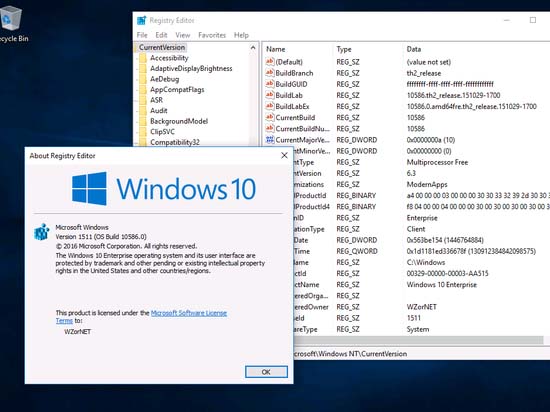Open the Edit menu
550x412 pixels.
pyautogui.click(x=161, y=35)
